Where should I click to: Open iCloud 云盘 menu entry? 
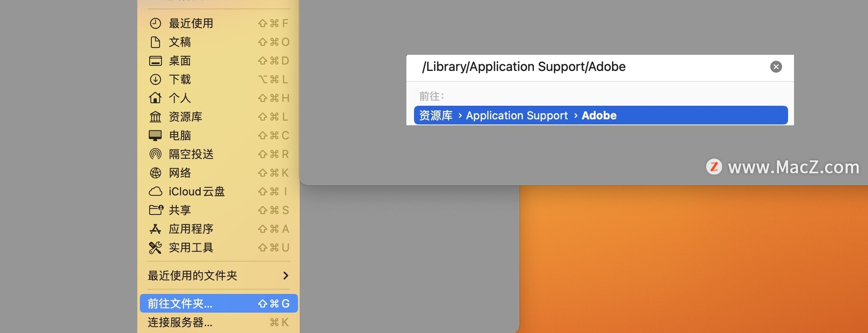pos(219,192)
